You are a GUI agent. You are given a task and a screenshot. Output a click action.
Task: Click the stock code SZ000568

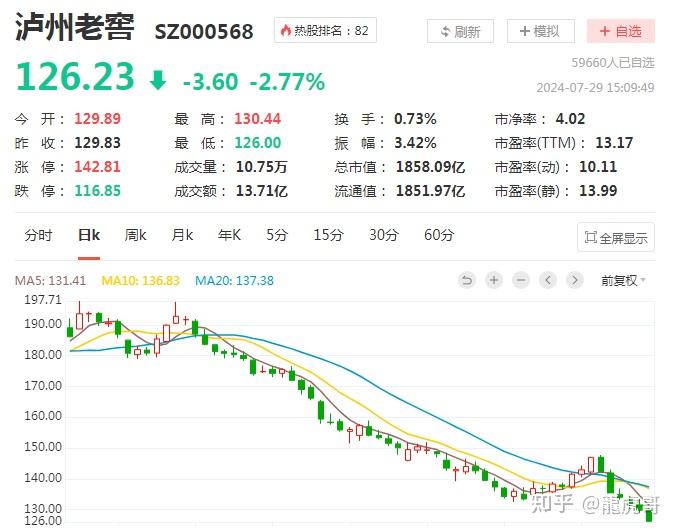[x=204, y=32]
